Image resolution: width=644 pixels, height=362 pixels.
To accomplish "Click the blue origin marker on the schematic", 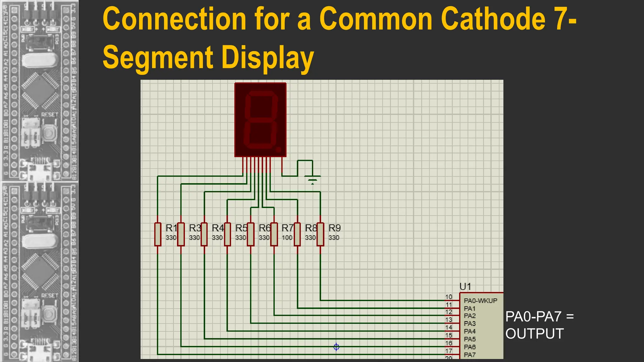I will pyautogui.click(x=336, y=347).
